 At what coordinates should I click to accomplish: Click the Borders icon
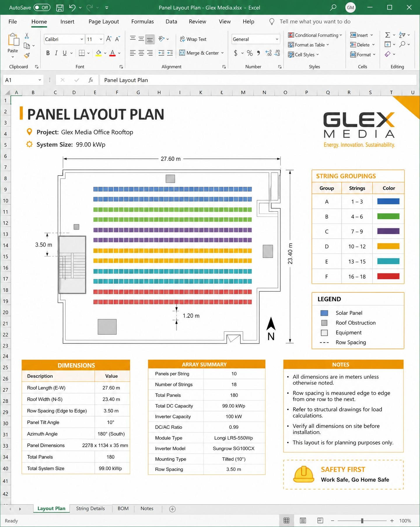coord(82,53)
